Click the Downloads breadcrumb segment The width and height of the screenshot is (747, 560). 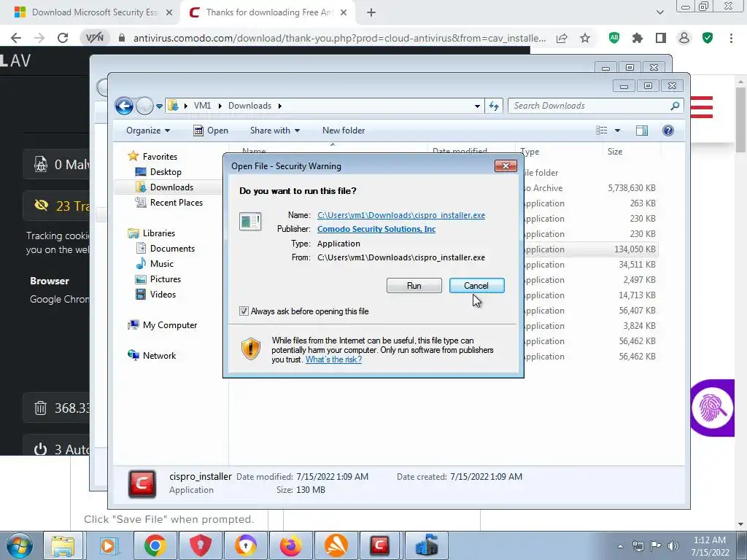tap(249, 106)
